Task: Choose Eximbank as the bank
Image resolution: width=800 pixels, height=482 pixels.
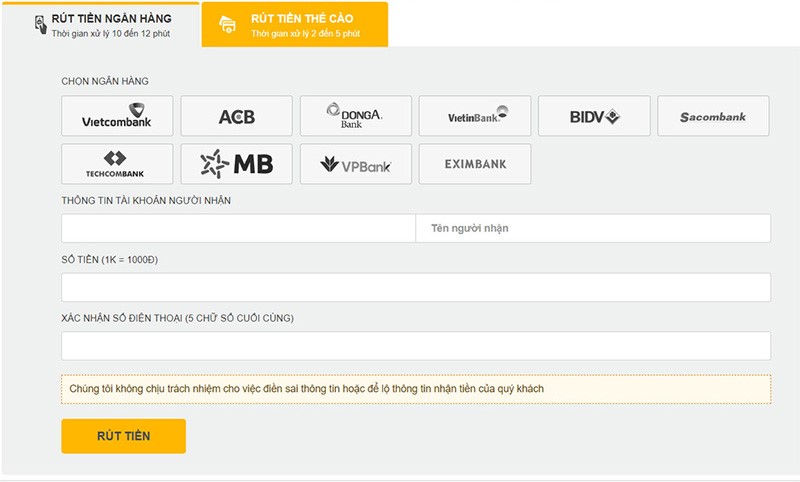Action: 474,164
